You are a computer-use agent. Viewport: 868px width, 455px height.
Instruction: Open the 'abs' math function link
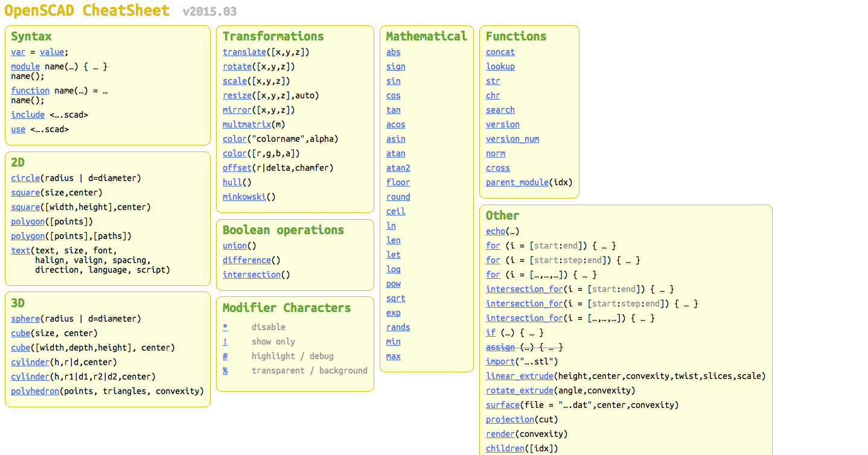[394, 52]
